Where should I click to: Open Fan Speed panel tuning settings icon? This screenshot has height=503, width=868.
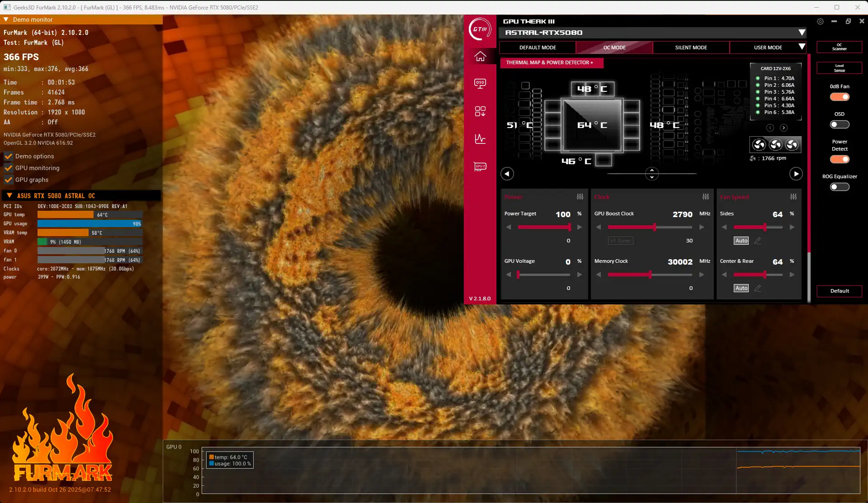pyautogui.click(x=793, y=197)
